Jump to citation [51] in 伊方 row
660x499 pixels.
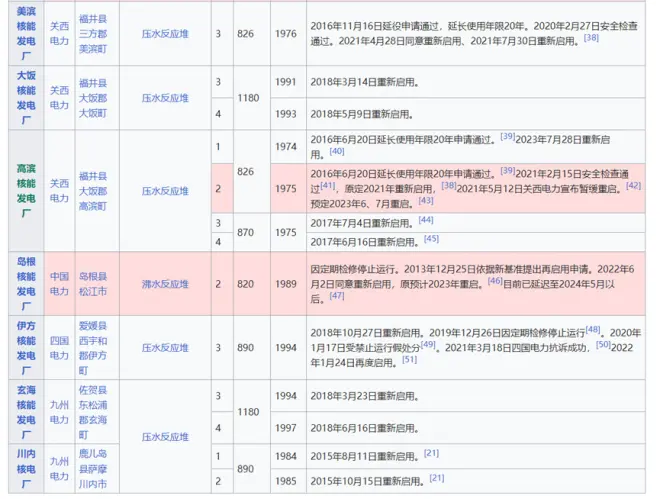(409, 359)
